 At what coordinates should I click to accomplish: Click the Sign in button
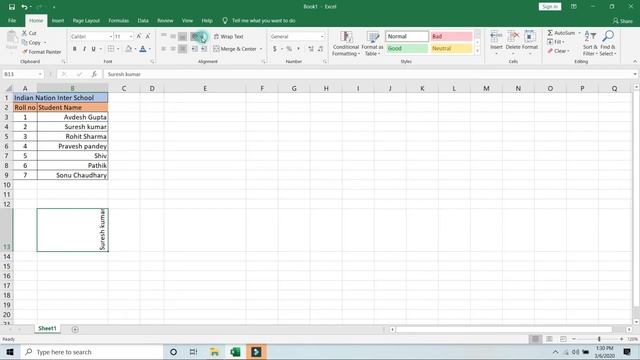pyautogui.click(x=550, y=7)
